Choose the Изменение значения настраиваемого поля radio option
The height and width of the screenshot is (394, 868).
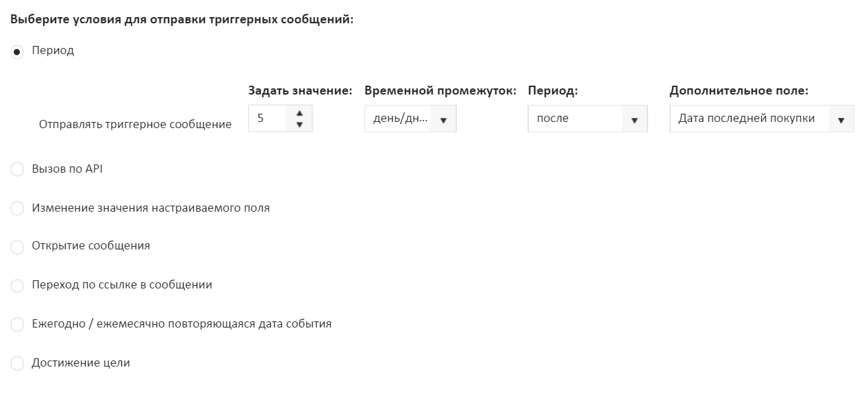(17, 209)
